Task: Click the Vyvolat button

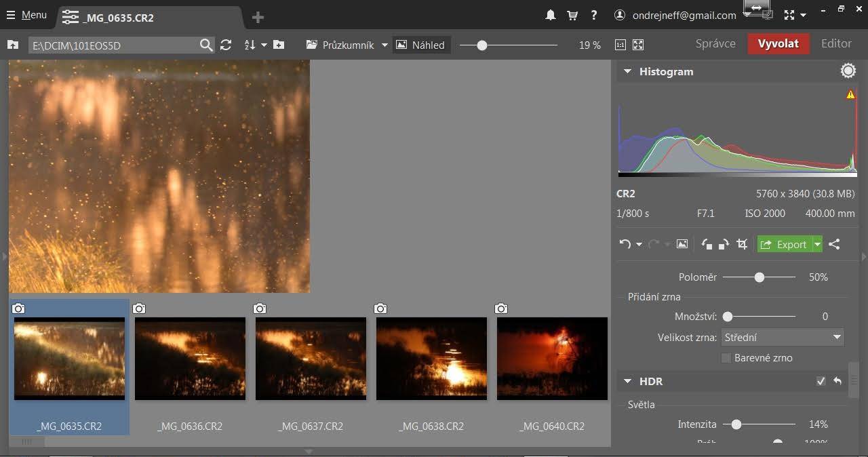Action: coord(778,43)
